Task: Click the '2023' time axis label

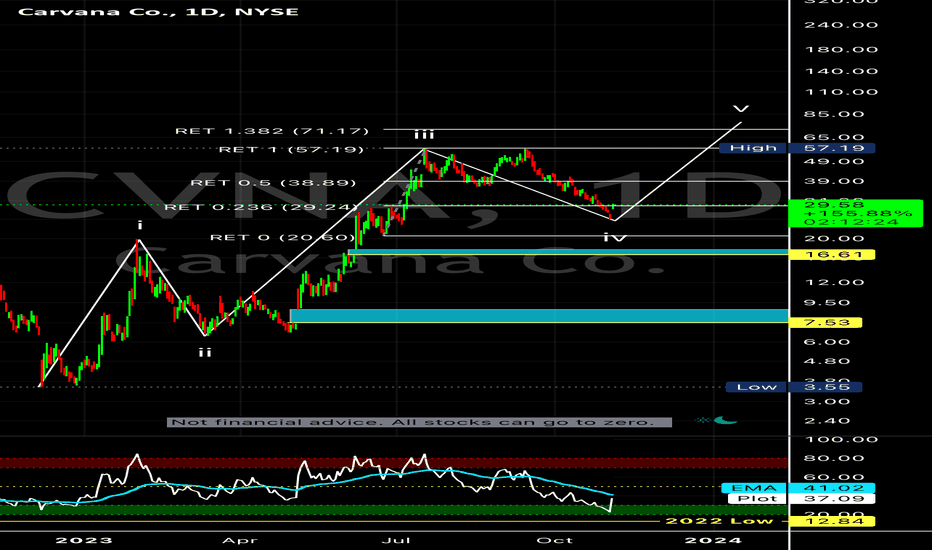Action: coord(84,540)
